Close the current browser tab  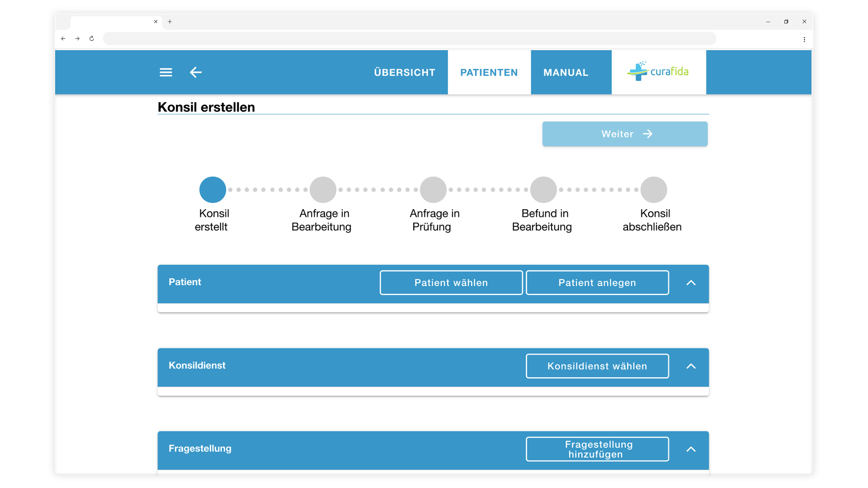coord(156,22)
